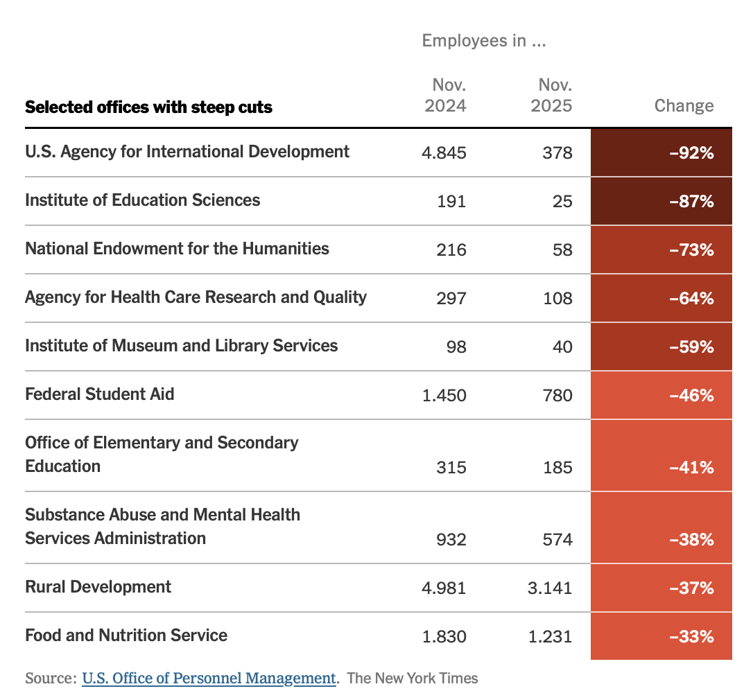This screenshot has height=700, width=753.
Task: Select the 'Selected offices with steep cuts' heading
Action: click(x=148, y=107)
